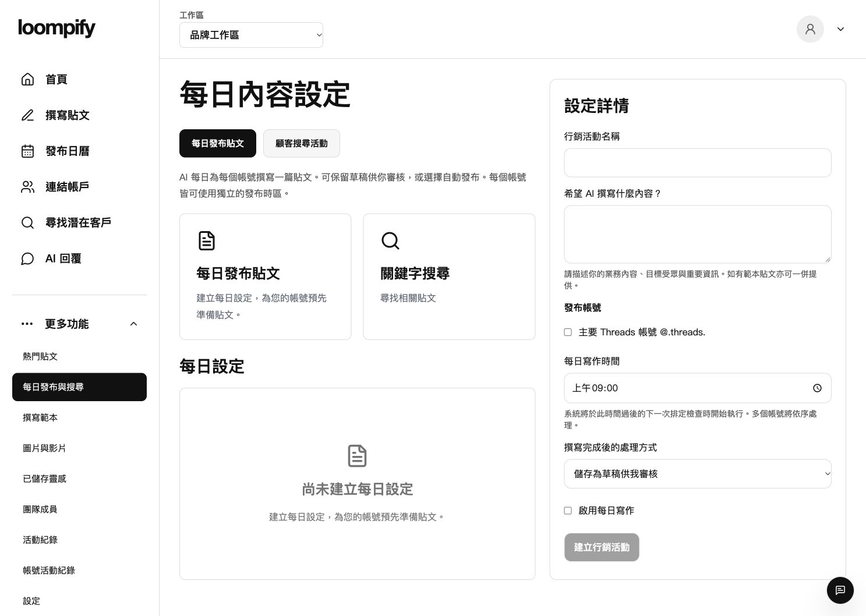The image size is (866, 616).
Task: Click the document icon above 尚未建立每日設定
Action: [357, 456]
